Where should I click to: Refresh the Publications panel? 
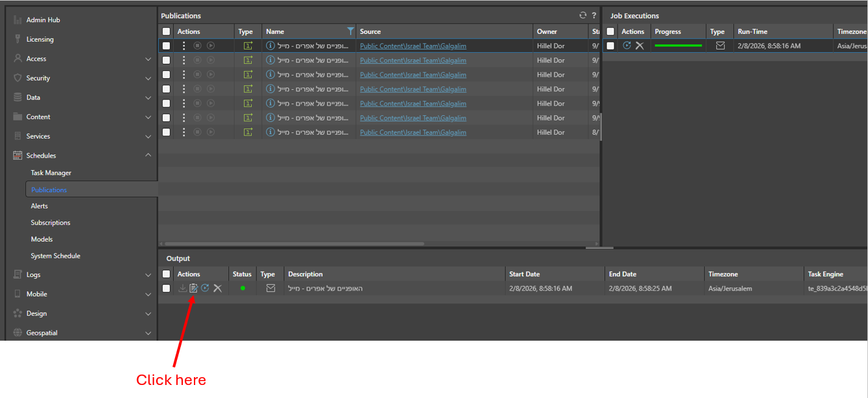[583, 16]
